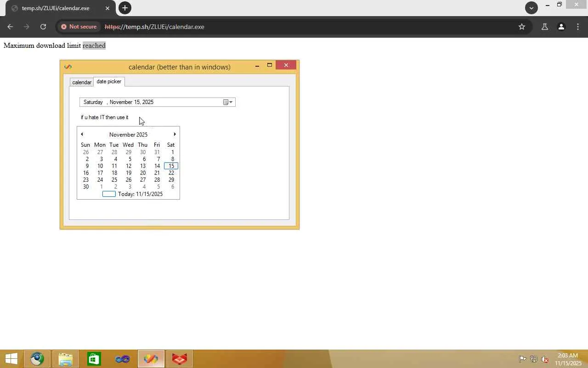Open the Chrome three-dot menu

(578, 27)
